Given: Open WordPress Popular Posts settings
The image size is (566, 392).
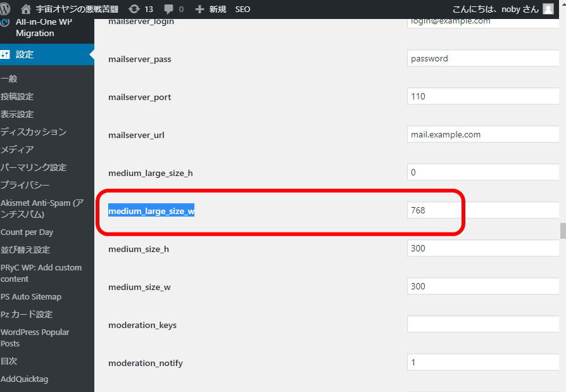Looking at the screenshot, I should tap(35, 338).
